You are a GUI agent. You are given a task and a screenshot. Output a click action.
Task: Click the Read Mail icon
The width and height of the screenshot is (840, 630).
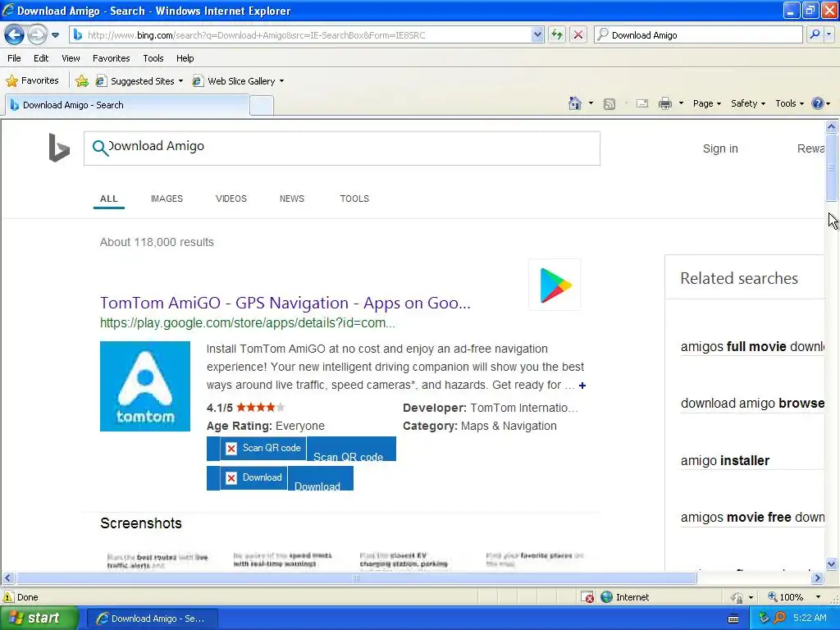pos(642,103)
